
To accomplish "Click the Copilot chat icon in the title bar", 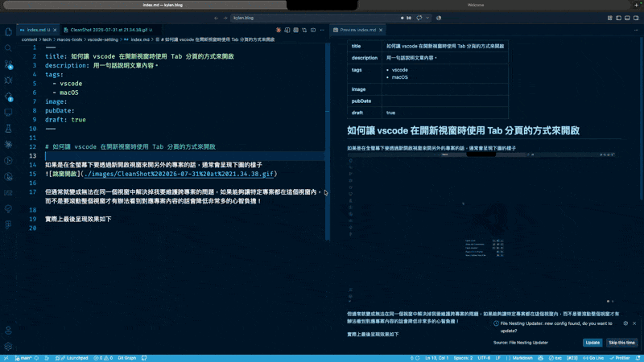I will [419, 18].
